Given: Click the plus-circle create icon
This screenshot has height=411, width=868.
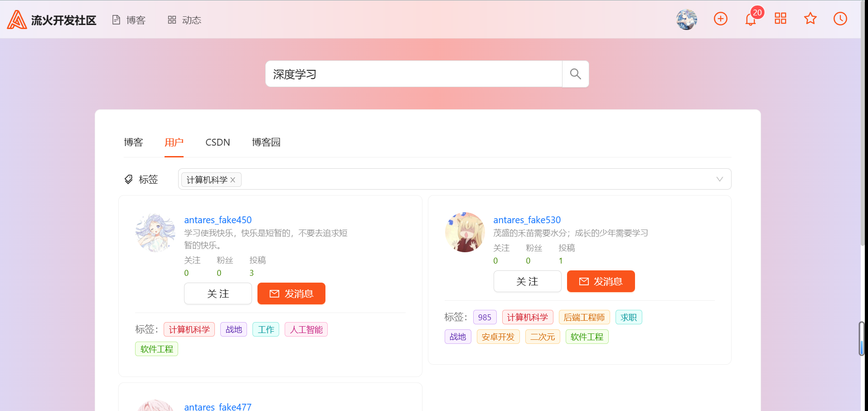Looking at the screenshot, I should pos(721,19).
